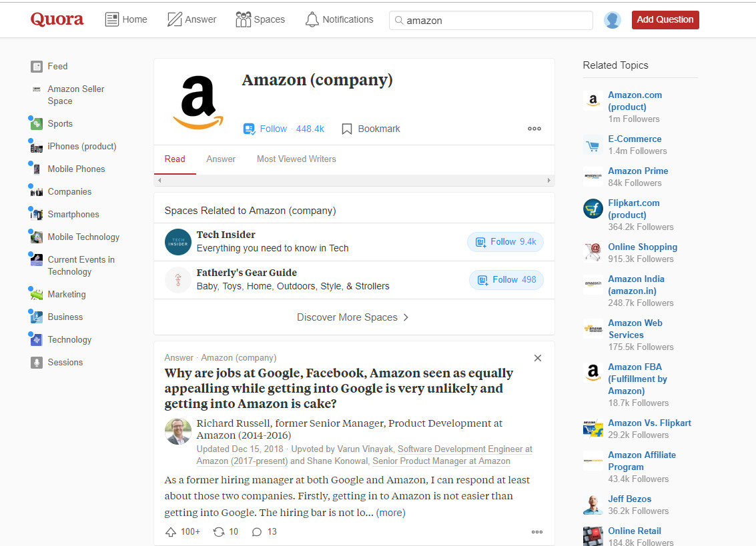Click the E-Commerce cart icon
Viewport: 756px width, 546px height.
point(593,145)
